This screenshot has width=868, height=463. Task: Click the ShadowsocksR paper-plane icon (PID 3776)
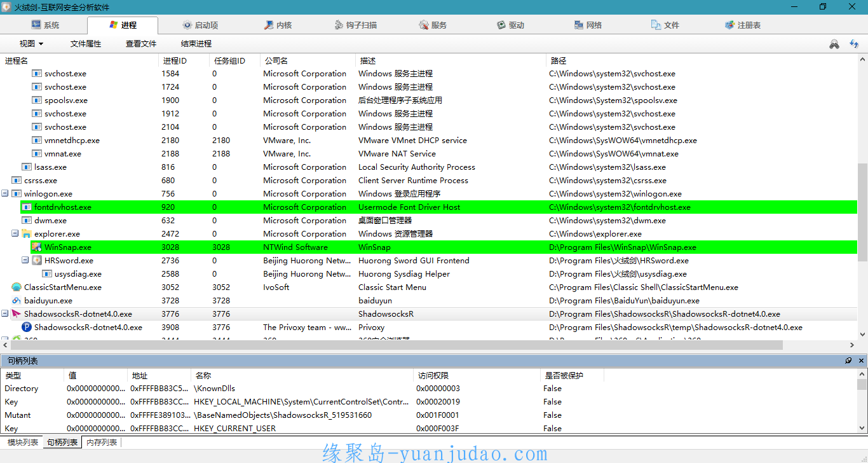(x=17, y=314)
